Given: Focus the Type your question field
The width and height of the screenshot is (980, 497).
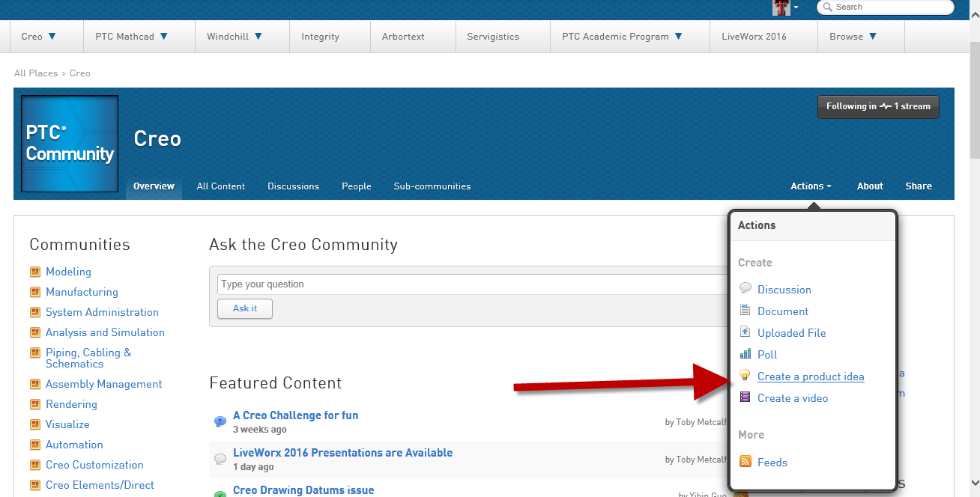Looking at the screenshot, I should tap(472, 284).
